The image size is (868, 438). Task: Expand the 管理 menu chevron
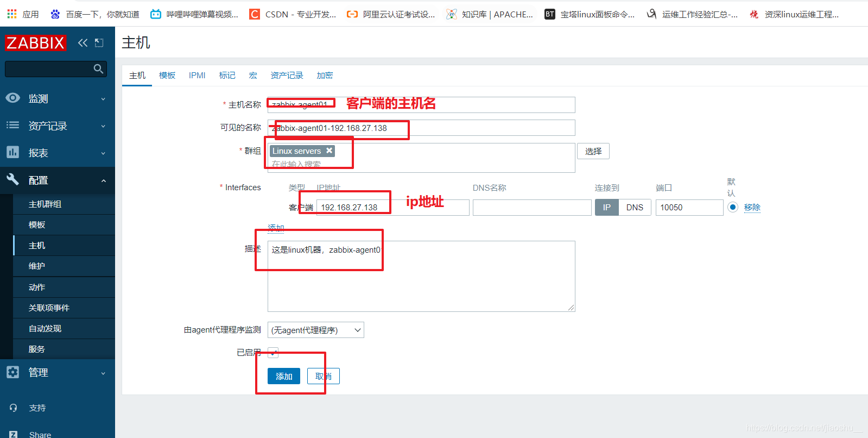103,373
